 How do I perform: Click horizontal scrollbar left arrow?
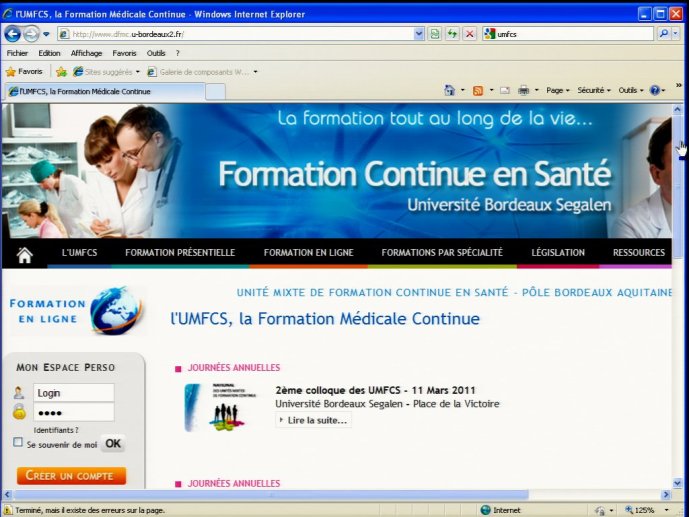7,495
